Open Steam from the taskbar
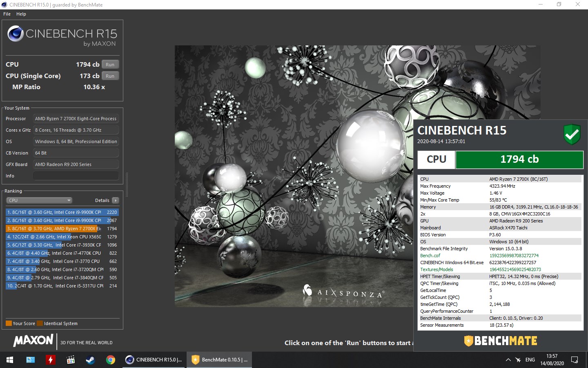The image size is (588, 368). click(90, 360)
